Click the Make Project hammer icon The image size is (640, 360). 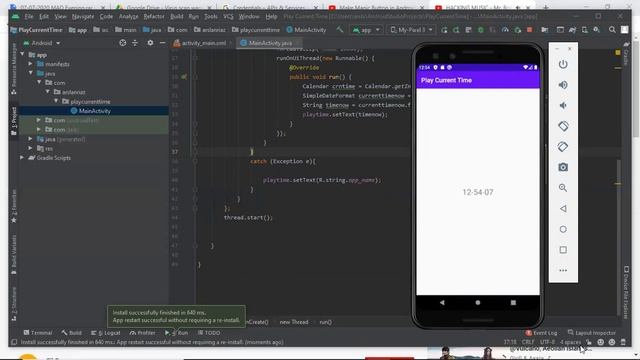point(340,29)
